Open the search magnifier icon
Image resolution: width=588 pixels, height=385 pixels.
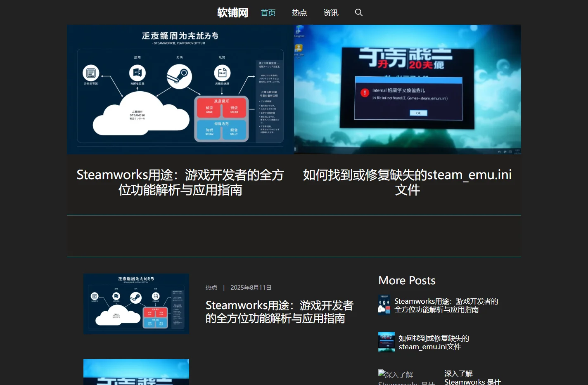(x=359, y=12)
